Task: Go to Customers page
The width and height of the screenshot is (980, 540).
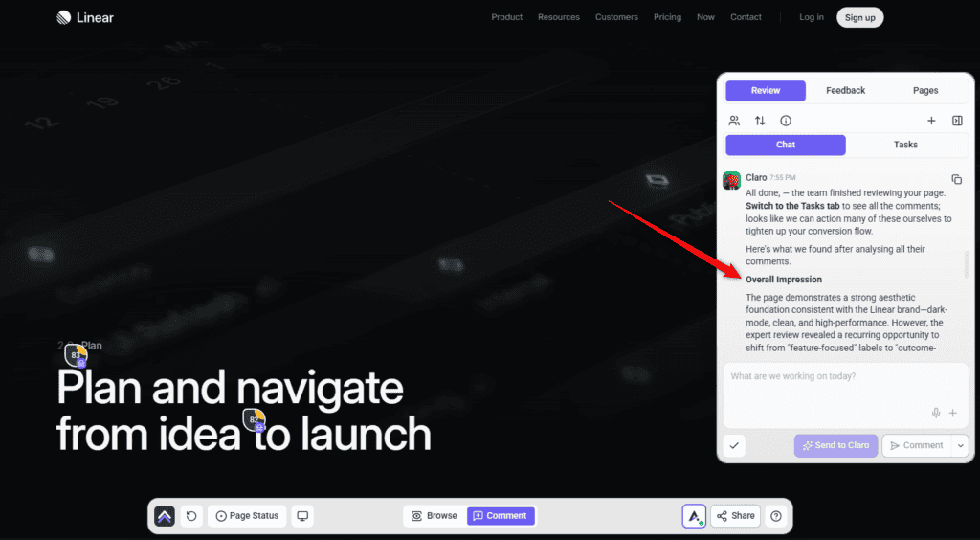Action: 616,17
